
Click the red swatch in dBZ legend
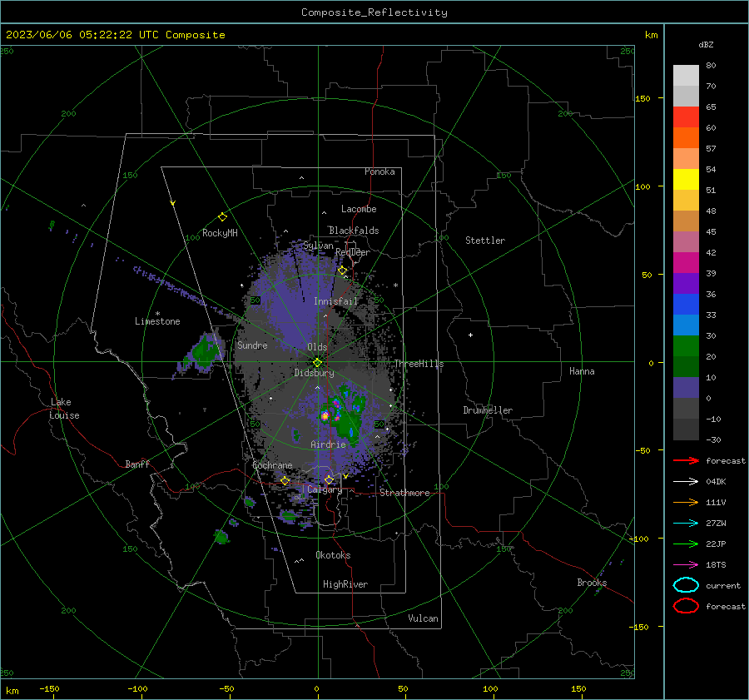686,117
